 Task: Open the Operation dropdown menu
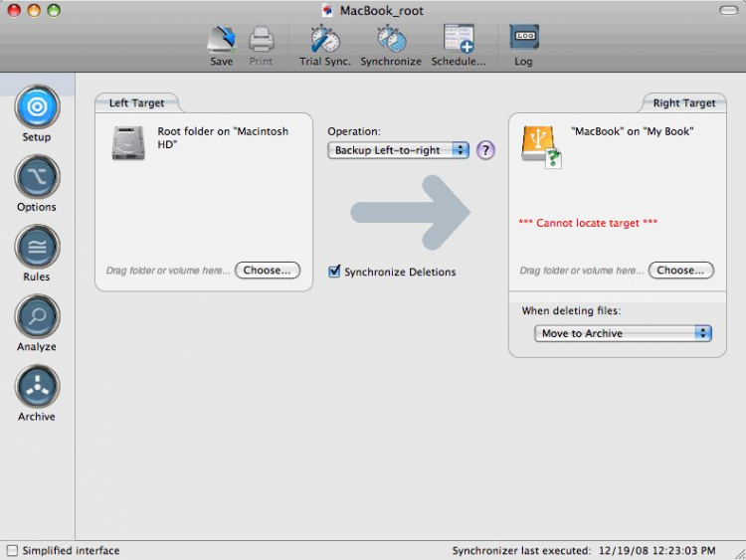coord(398,150)
